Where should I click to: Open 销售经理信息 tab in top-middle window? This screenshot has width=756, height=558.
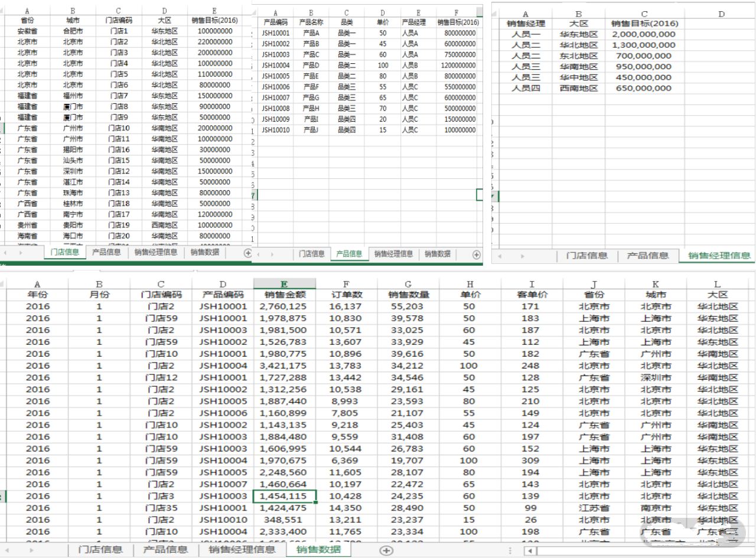(x=393, y=254)
